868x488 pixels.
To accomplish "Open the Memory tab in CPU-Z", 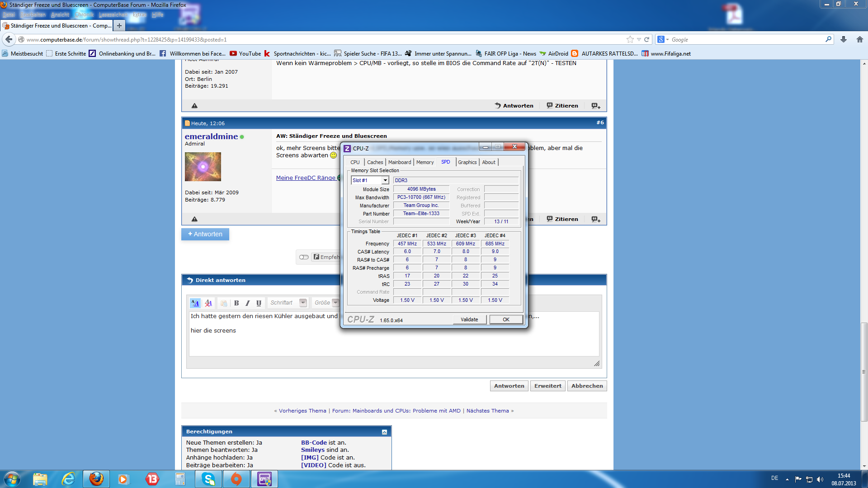I will tap(425, 162).
